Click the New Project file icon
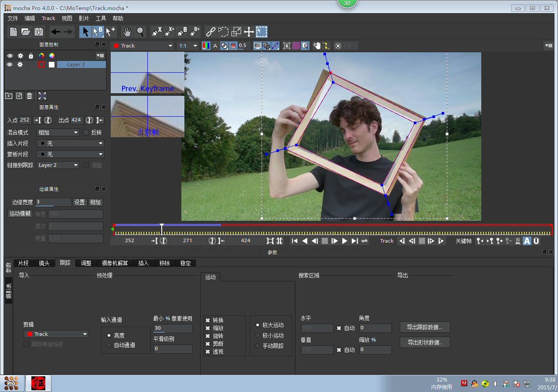The width and height of the screenshot is (558, 392). (x=14, y=32)
